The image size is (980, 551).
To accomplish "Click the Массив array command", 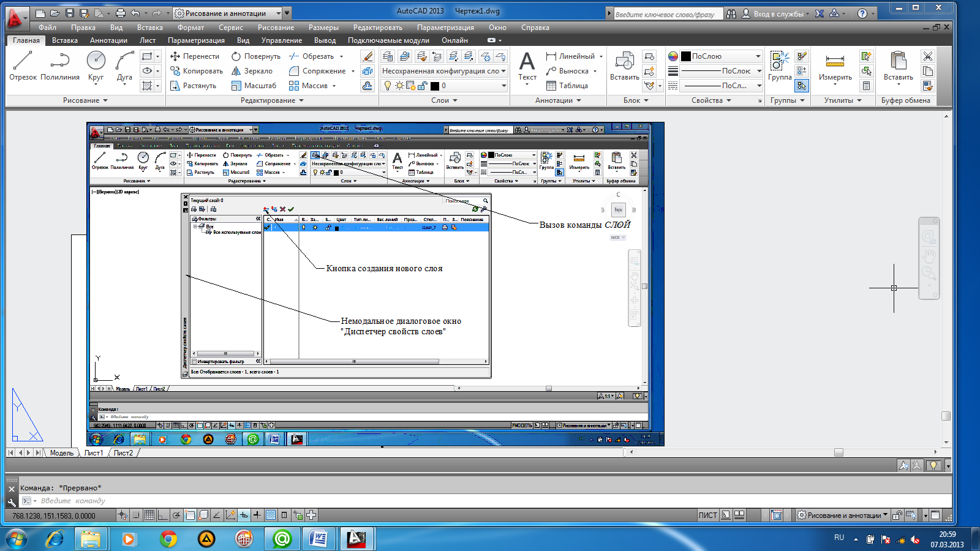I will click(309, 86).
